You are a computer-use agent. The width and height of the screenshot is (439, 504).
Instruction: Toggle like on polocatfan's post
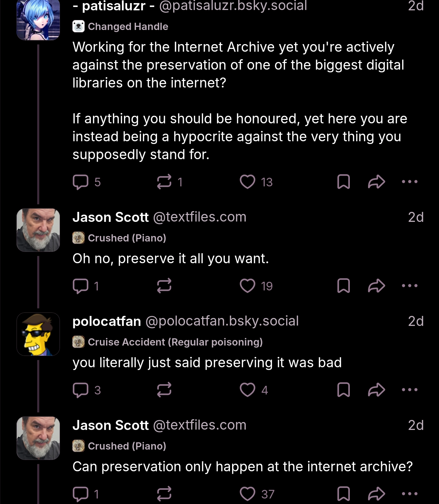(x=247, y=390)
